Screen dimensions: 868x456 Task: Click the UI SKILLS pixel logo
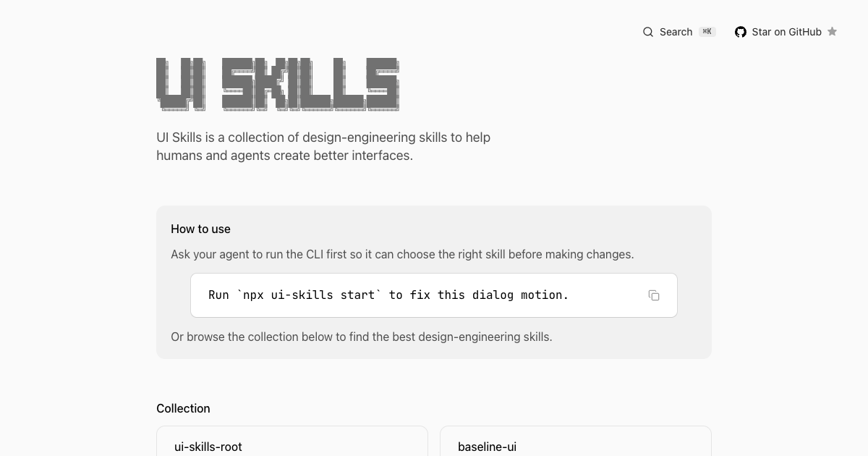(x=278, y=84)
